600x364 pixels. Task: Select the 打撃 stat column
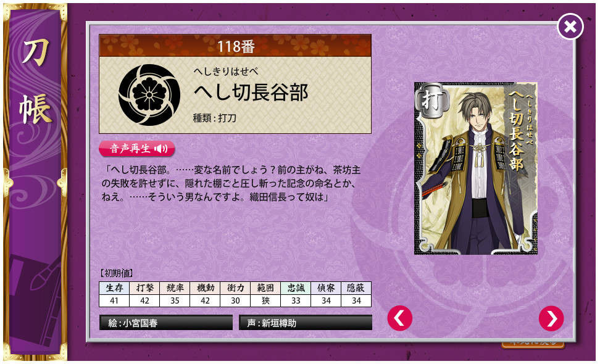(x=144, y=294)
